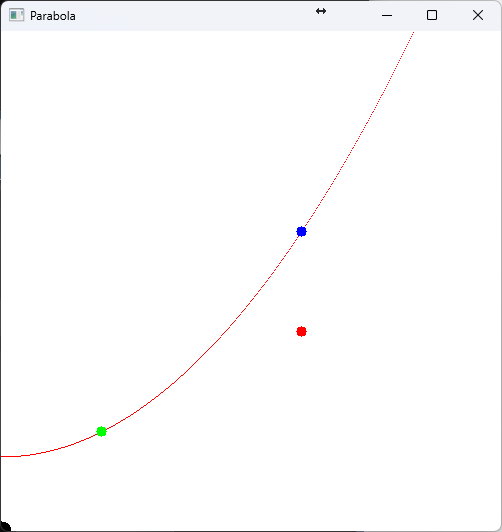Select the red point below the curve
This screenshot has height=532, width=502.
pos(301,331)
